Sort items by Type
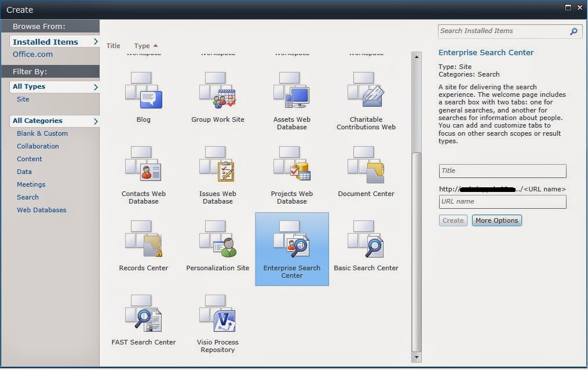This screenshot has height=370, width=588. pyautogui.click(x=142, y=46)
